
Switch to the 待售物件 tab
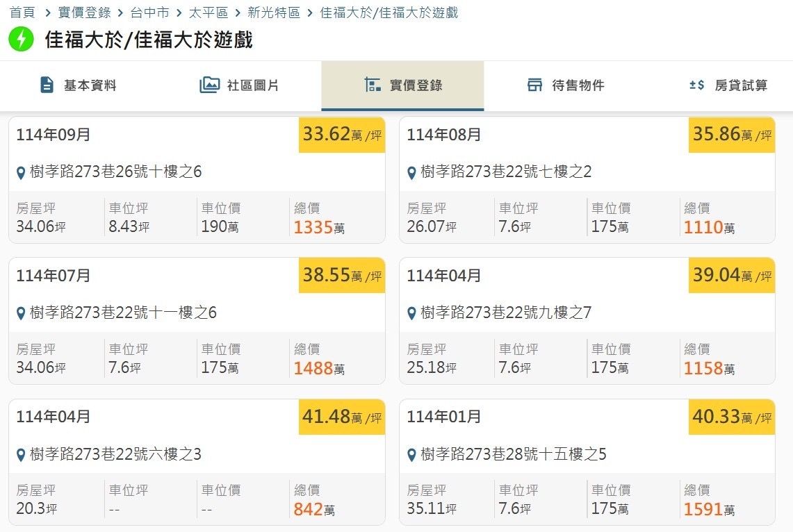[x=566, y=85]
